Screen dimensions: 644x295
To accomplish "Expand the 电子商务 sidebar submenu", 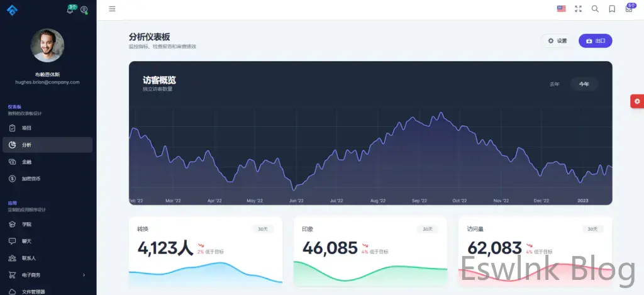I will (x=47, y=275).
